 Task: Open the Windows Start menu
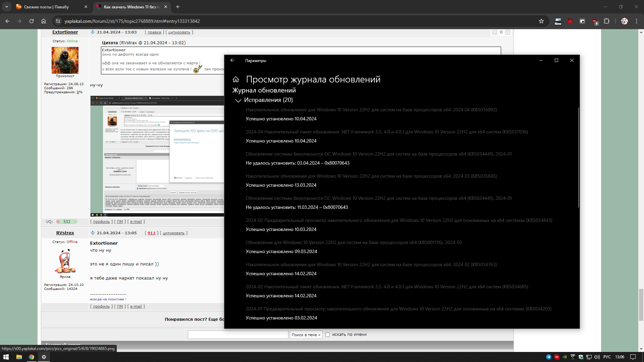pyautogui.click(x=6, y=357)
